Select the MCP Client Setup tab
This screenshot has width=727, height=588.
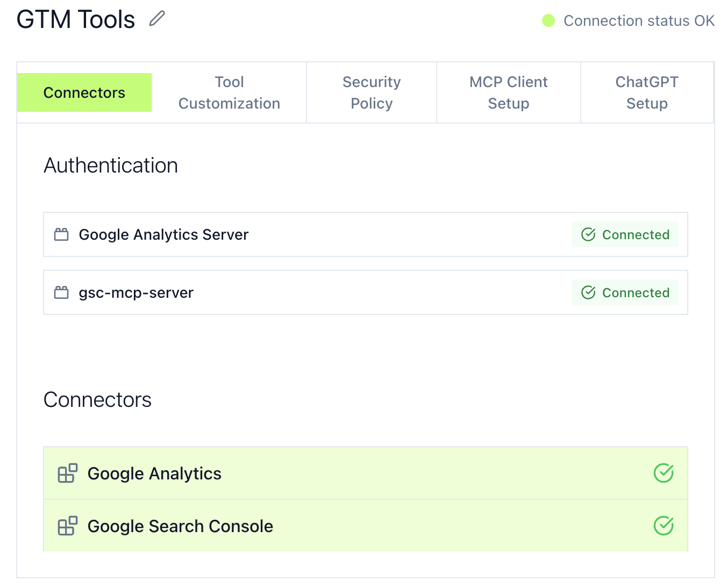tap(508, 92)
